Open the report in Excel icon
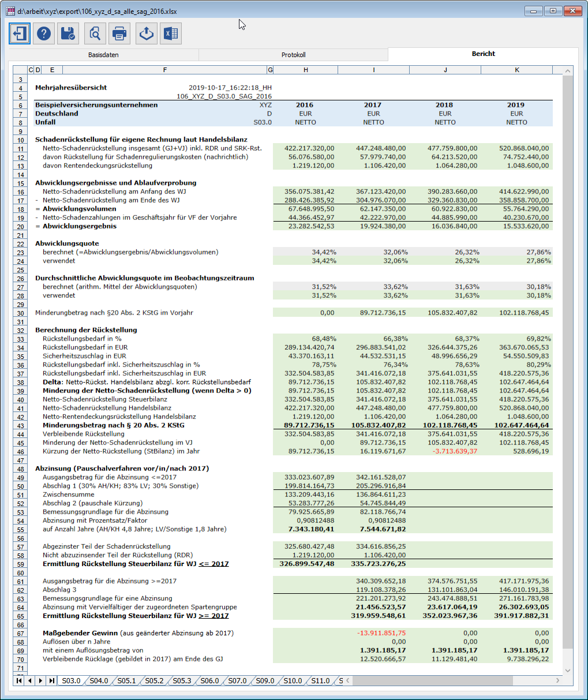This screenshot has height=700, width=588. [x=171, y=33]
